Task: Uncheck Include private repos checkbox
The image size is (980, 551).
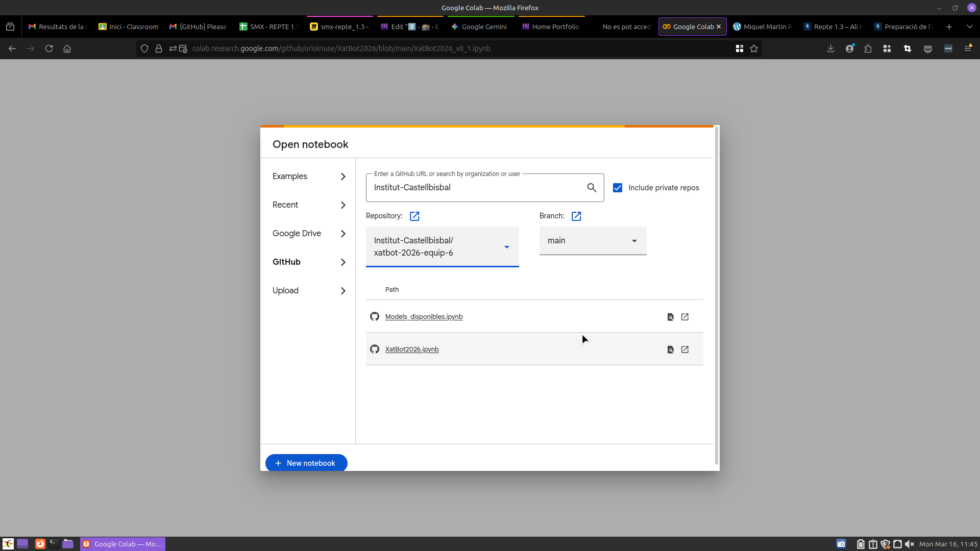Action: [618, 188]
